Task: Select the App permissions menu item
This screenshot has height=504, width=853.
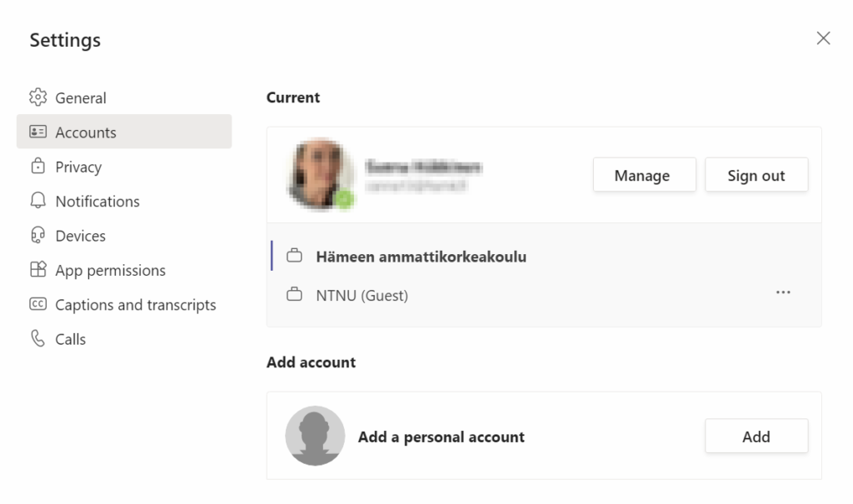Action: [x=124, y=270]
